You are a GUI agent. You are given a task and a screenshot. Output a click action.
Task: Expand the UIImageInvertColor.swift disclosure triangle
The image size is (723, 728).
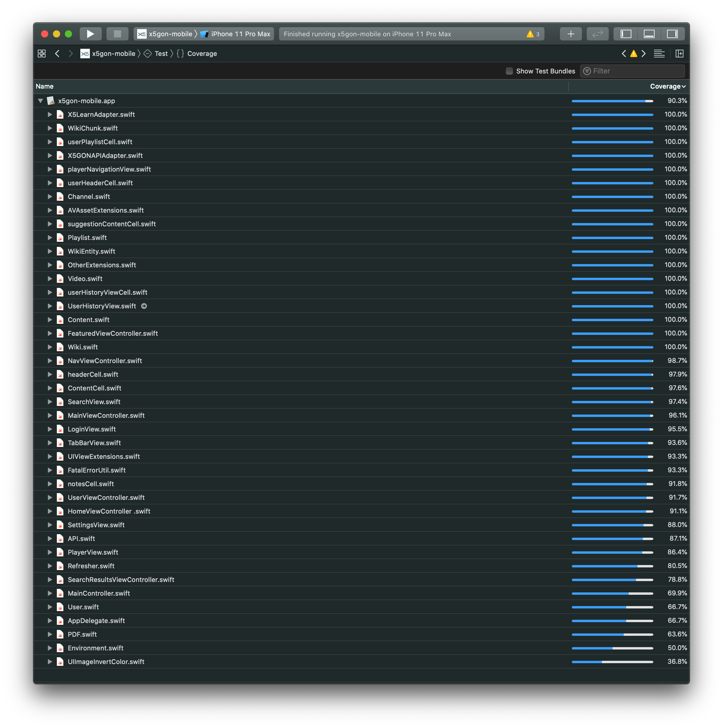click(50, 662)
